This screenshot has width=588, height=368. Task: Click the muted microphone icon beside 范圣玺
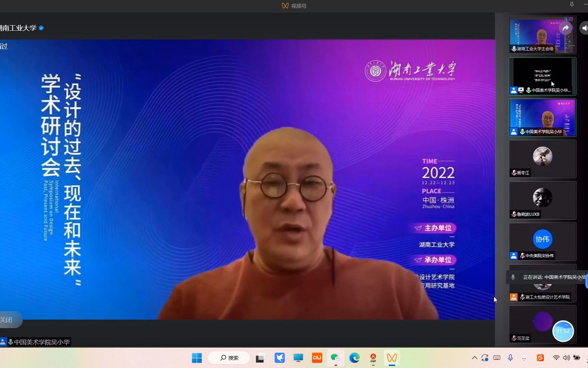click(514, 338)
